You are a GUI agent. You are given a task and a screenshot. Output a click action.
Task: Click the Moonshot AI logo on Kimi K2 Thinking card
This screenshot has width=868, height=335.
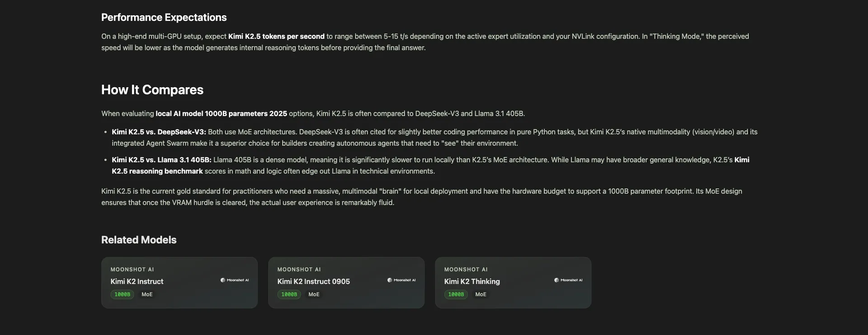pyautogui.click(x=569, y=280)
